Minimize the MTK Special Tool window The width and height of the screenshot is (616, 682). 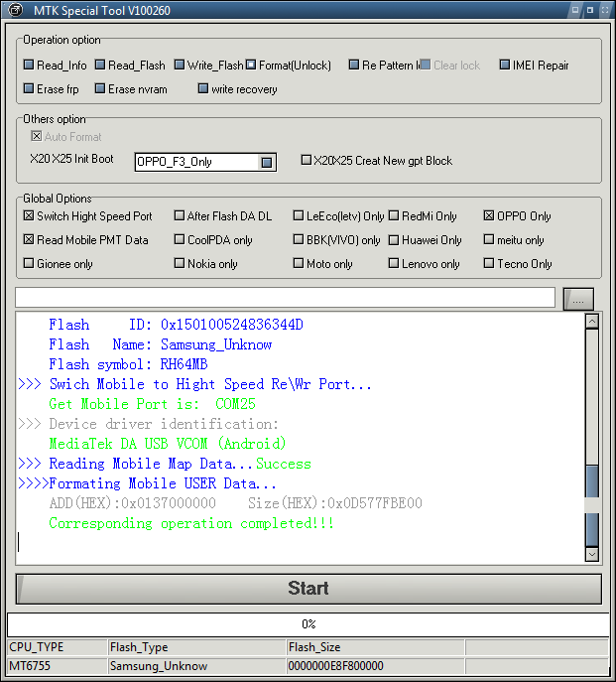tap(574, 10)
